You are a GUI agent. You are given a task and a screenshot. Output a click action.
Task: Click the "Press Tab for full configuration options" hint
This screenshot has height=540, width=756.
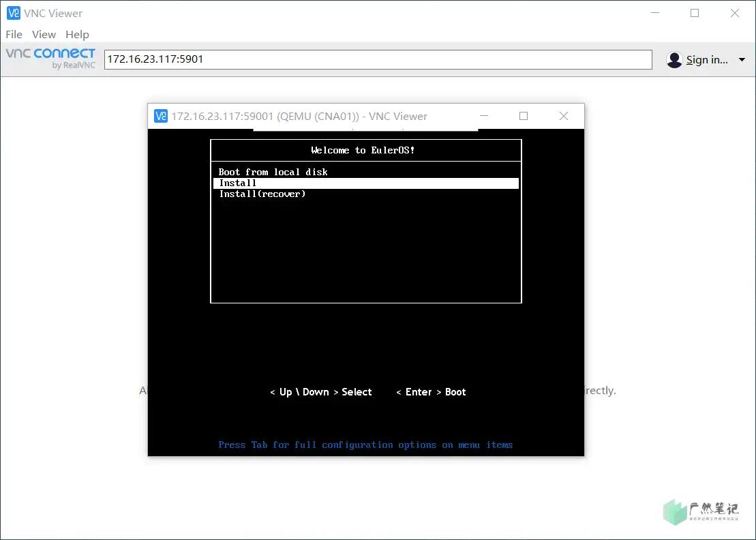tap(365, 445)
